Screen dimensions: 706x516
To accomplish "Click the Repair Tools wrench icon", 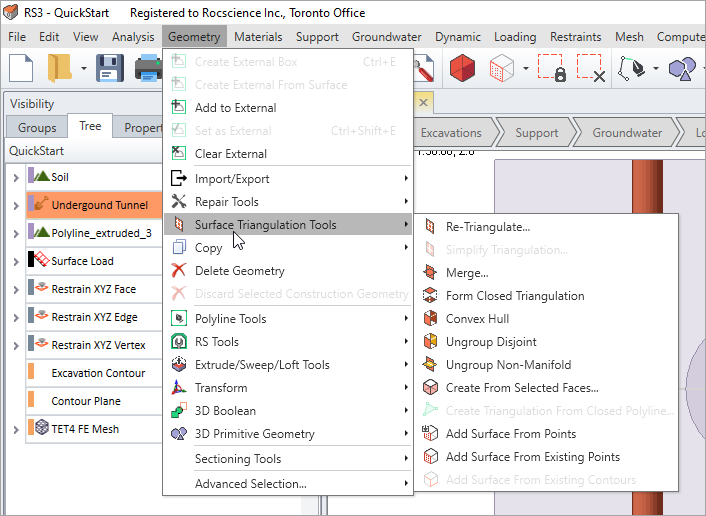I will coord(179,201).
